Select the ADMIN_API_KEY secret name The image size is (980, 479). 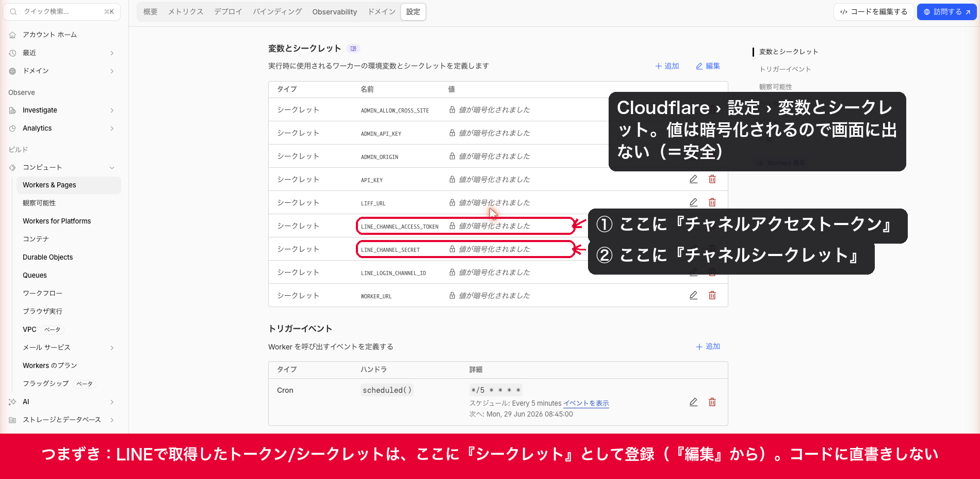381,134
